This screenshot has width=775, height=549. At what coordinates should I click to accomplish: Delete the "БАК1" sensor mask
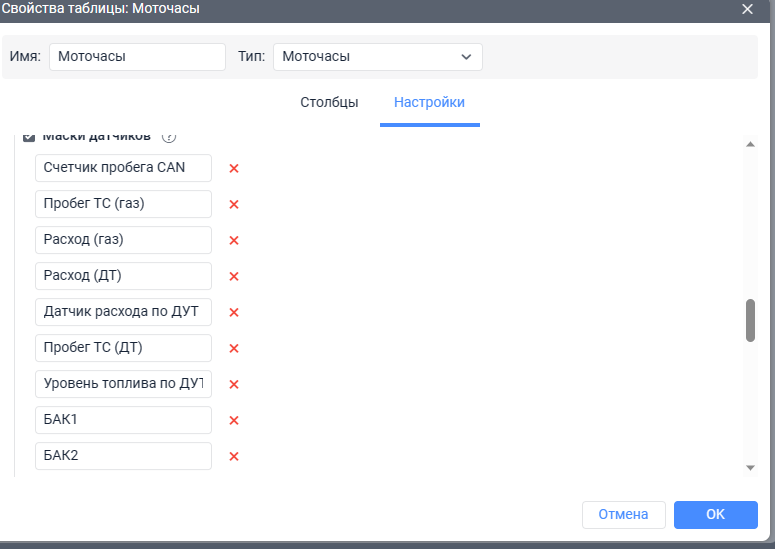coord(234,420)
